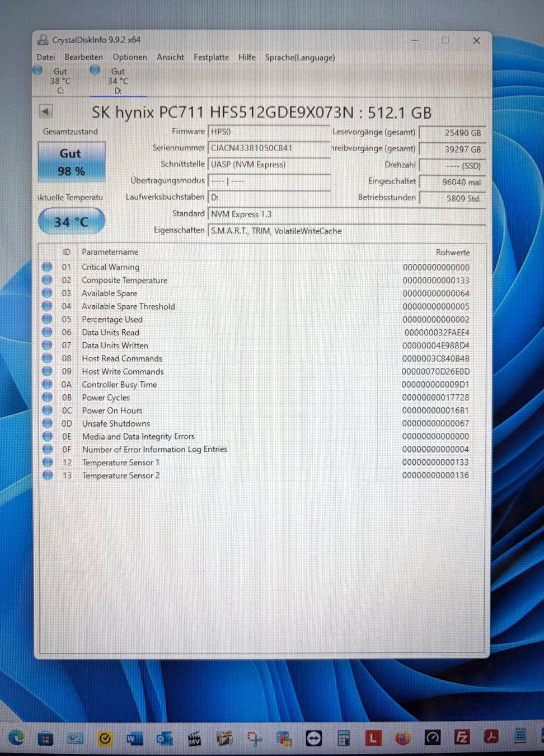Click the Eigenschaften field
544x756 pixels.
point(346,231)
